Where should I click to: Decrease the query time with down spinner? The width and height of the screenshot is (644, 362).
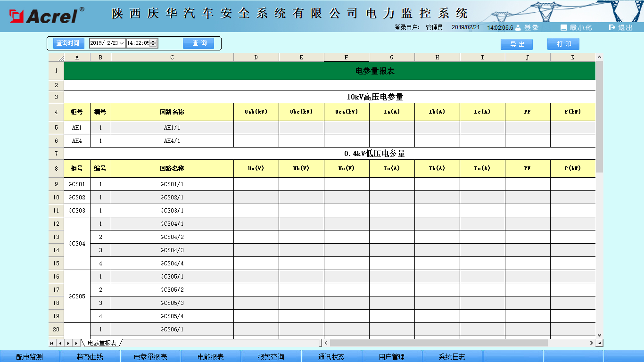[153, 45]
